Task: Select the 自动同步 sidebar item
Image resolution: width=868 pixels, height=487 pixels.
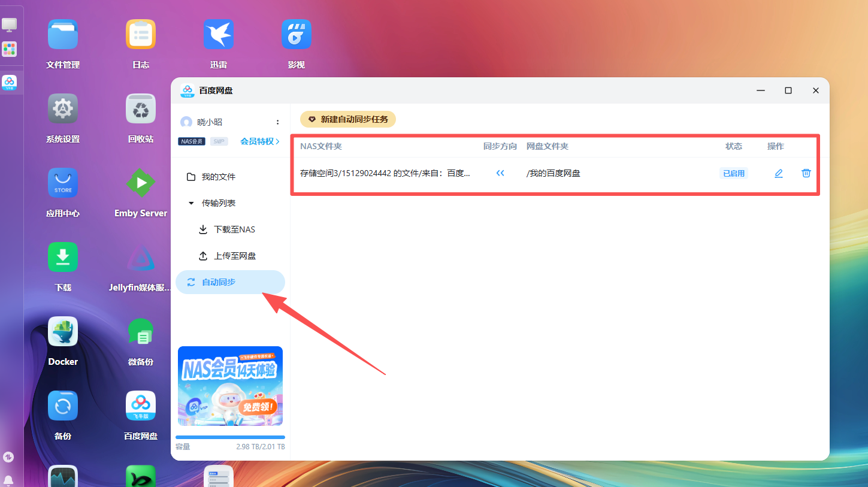Action: point(230,282)
